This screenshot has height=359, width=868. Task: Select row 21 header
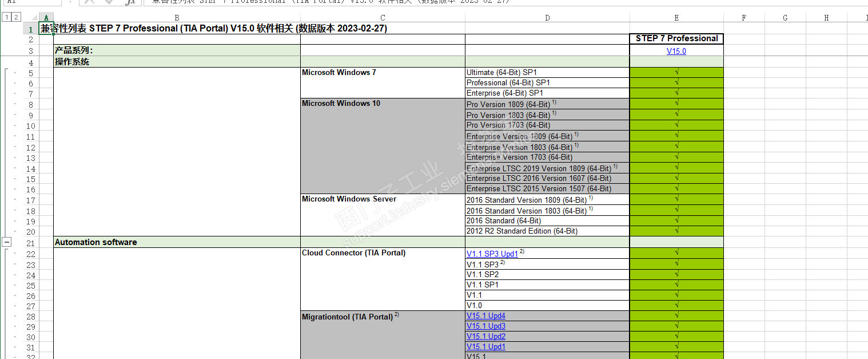[x=30, y=243]
